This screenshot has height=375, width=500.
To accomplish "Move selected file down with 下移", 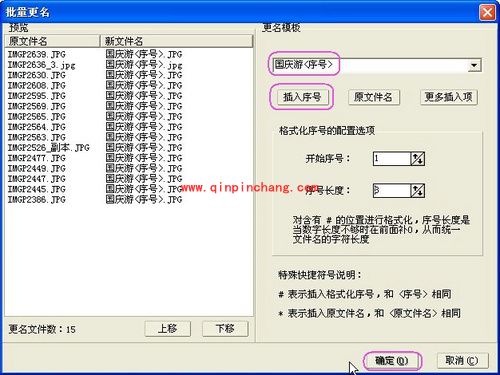I will click(225, 329).
